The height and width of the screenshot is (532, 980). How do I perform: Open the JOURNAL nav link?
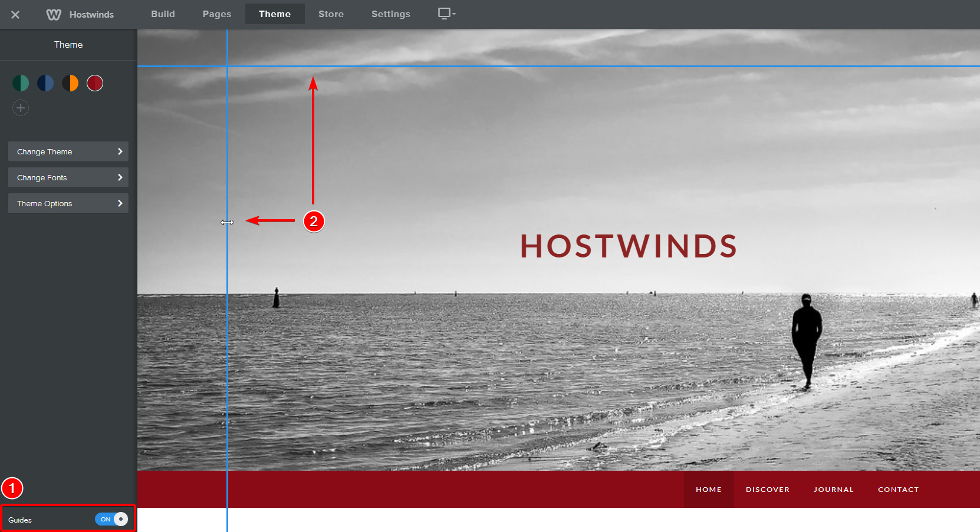[834, 490]
